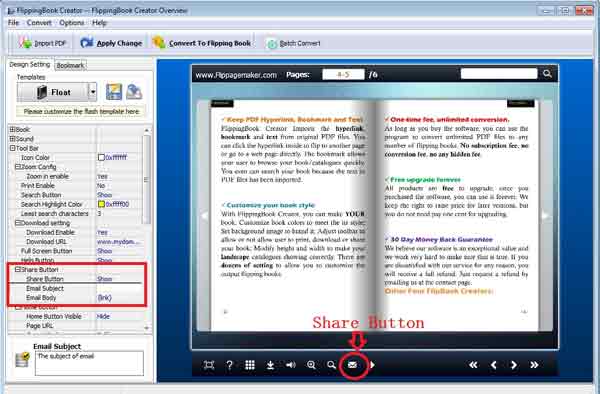The image size is (600, 394).
Task: Collapse the Share Button group
Action: click(x=18, y=269)
